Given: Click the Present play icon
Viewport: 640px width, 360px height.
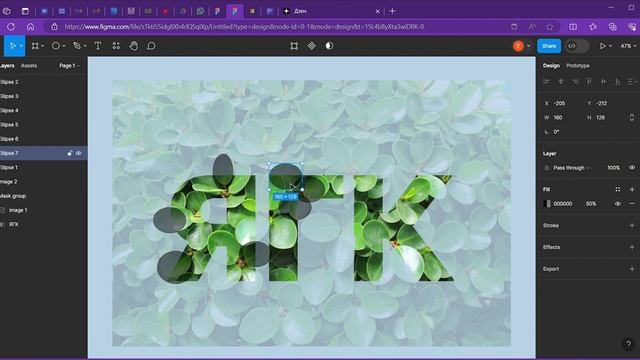Looking at the screenshot, I should (602, 46).
